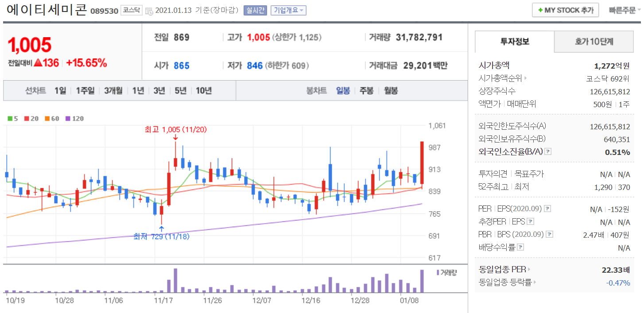Screen dimensions: 644x313
Task: Click the 최고 1,005 (11/20) chart marker
Action: [x=175, y=130]
